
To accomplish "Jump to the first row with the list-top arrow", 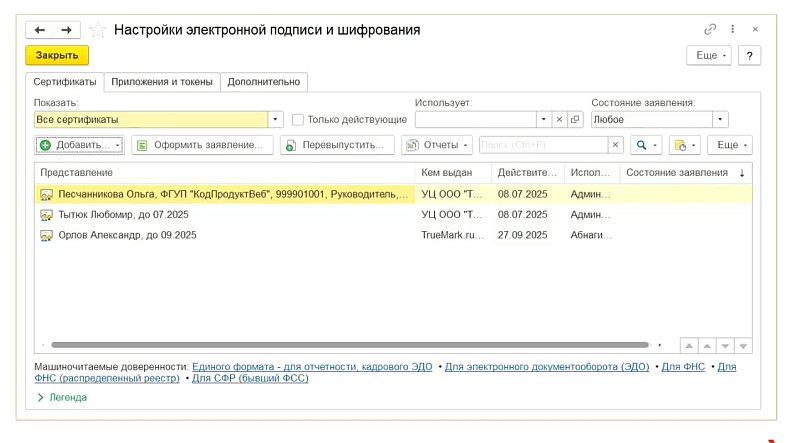I will (689, 346).
